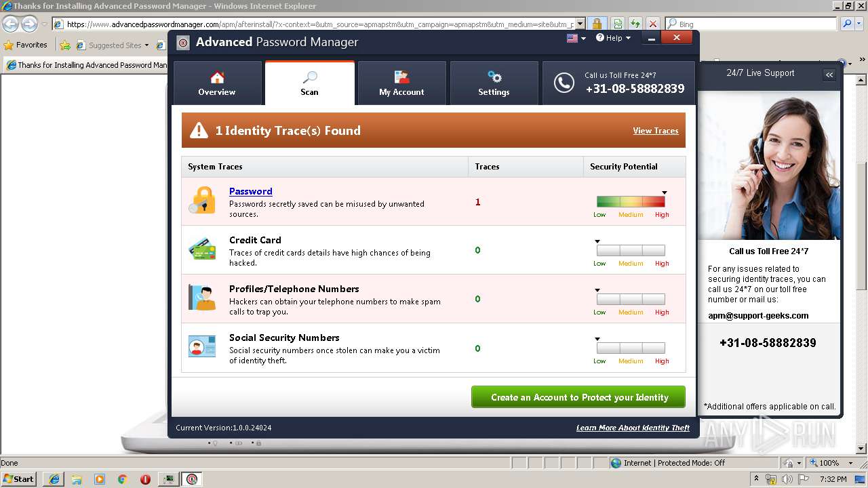
Task: Click the Stop loading icon
Action: point(652,24)
